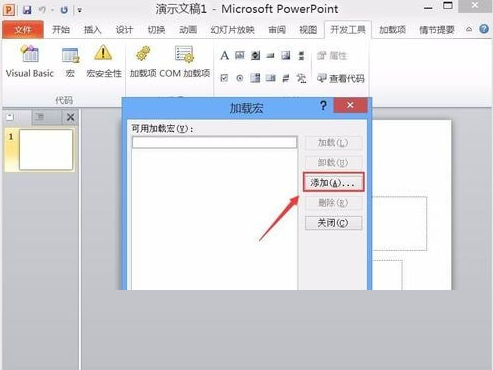Expand Customize Quick Access Toolbar dropdown

click(80, 10)
